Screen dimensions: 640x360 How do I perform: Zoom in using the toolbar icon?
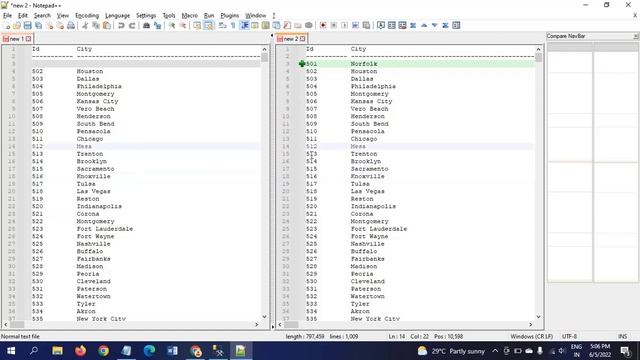[172, 25]
